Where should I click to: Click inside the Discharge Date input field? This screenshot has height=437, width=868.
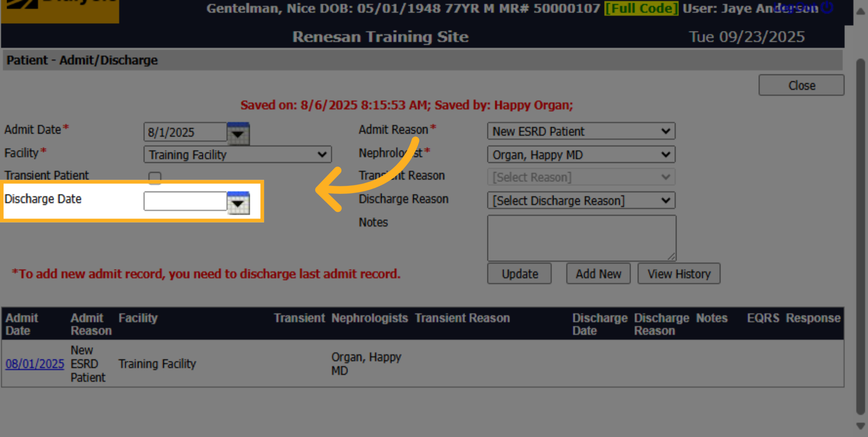[x=185, y=201]
